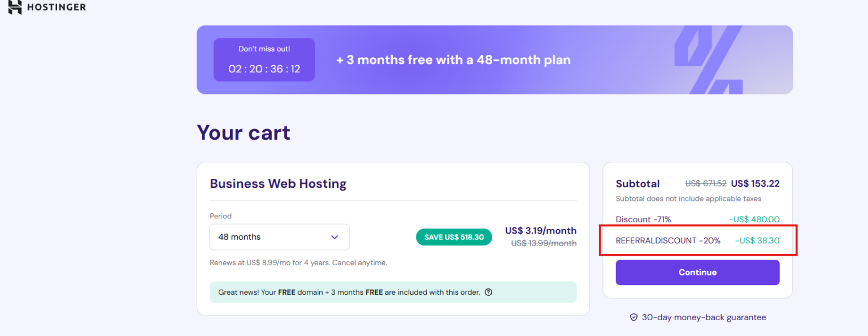Viewport: 868px width, 336px height.
Task: Click the countdown timer box
Action: (x=264, y=60)
